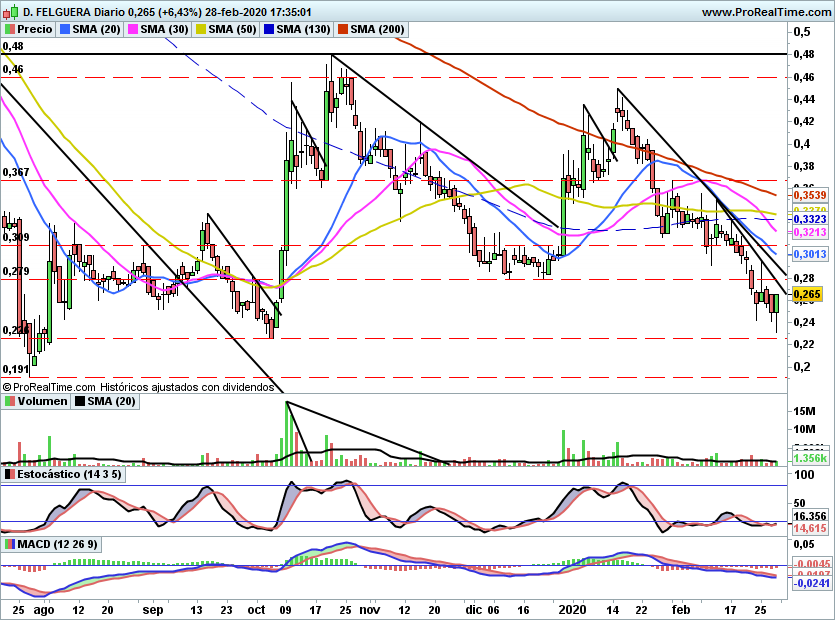
Task: Click the 0,3213 magenta SMA value tag
Action: [x=809, y=232]
